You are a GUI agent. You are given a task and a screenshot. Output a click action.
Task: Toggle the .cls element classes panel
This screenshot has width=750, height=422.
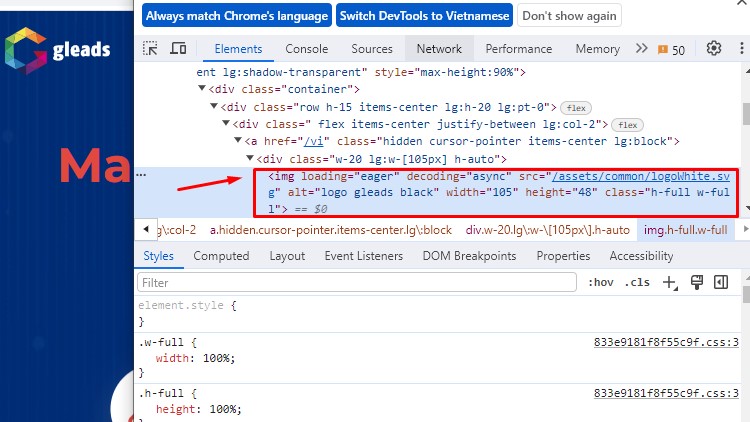637,283
